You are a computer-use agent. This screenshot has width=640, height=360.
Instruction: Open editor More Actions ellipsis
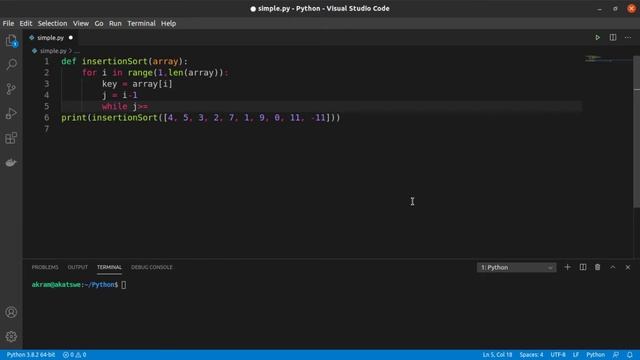pos(628,38)
